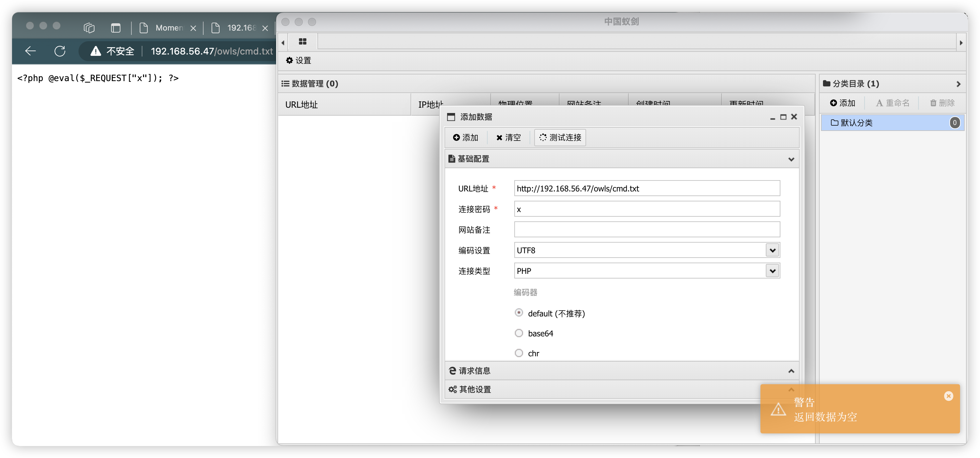Click the 默认分类 count badge
Viewport: 980px width, 458px height.
[x=954, y=123]
